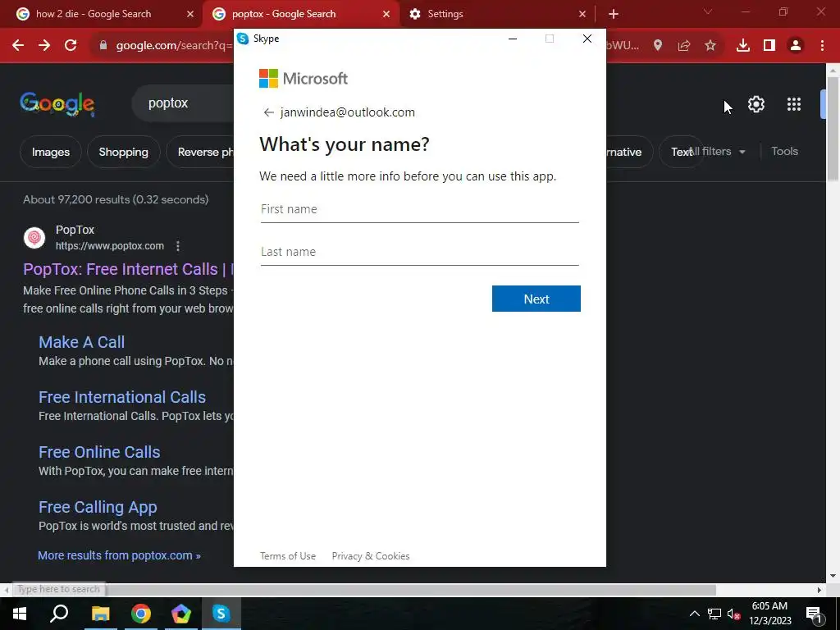This screenshot has height=630, width=840.
Task: Click the Google search box containing poptox
Action: [182, 103]
